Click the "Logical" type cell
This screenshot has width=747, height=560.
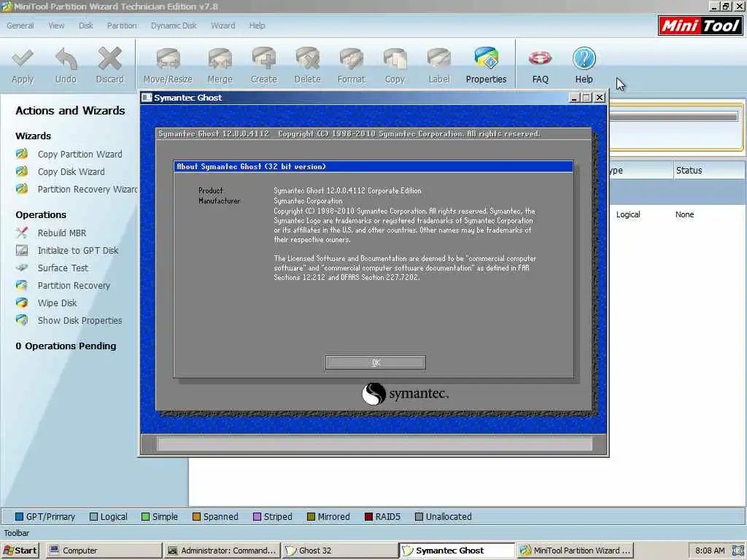tap(628, 215)
